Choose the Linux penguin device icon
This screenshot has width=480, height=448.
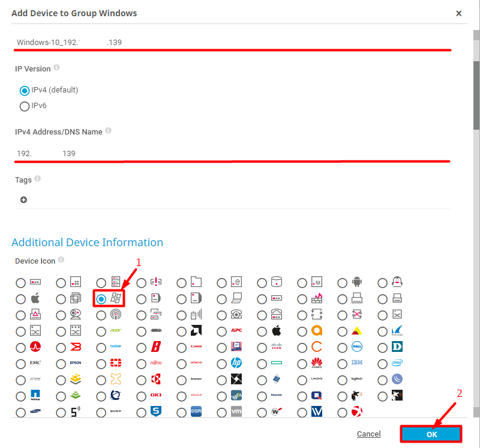(397, 282)
